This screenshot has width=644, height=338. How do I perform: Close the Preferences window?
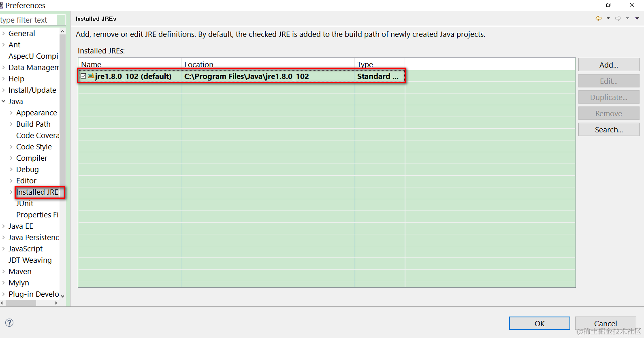pos(632,5)
